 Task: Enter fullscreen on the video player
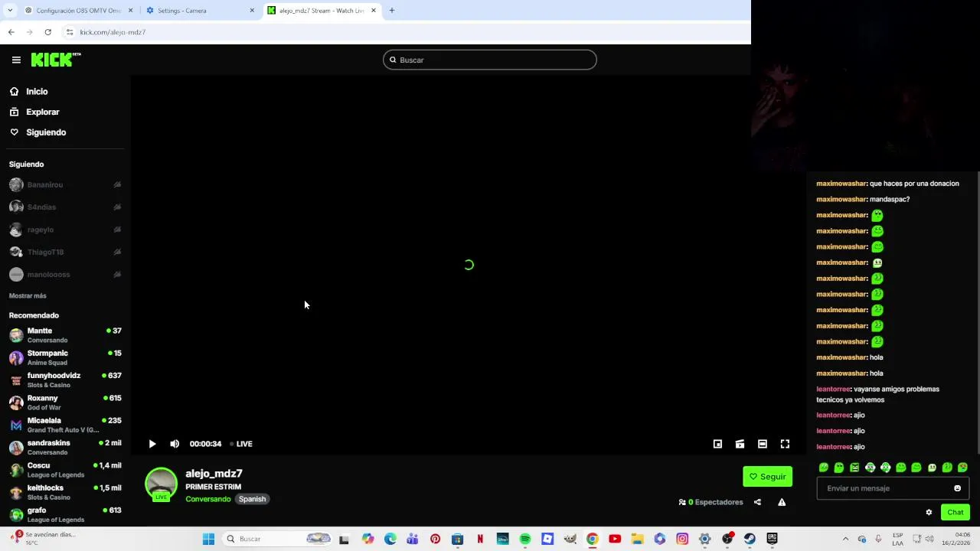[785, 444]
